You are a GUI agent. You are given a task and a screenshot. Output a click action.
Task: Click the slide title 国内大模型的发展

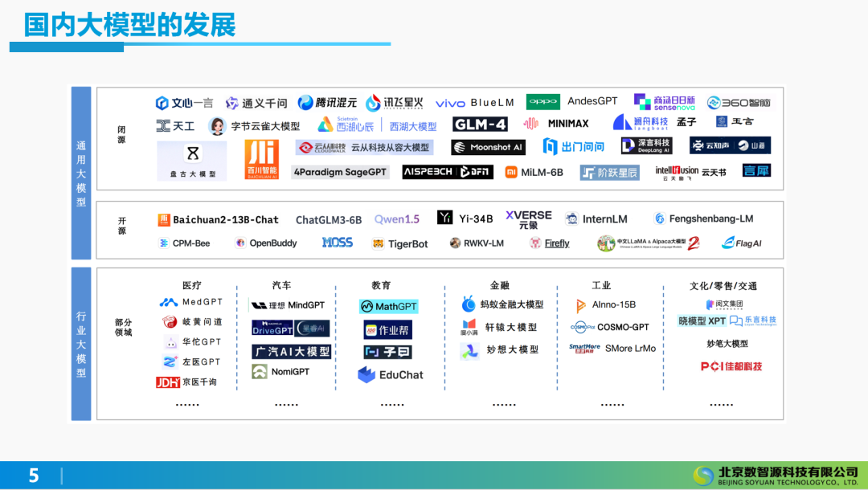click(x=130, y=26)
